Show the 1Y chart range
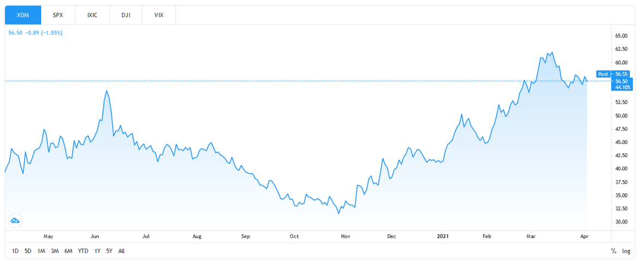Screen dimensions: 644x267 [x=97, y=251]
